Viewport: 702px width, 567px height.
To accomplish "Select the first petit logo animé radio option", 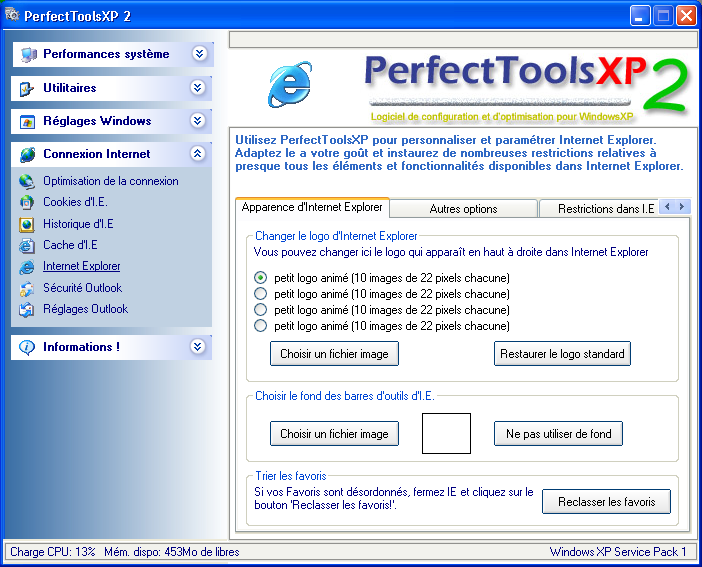I will tap(261, 278).
